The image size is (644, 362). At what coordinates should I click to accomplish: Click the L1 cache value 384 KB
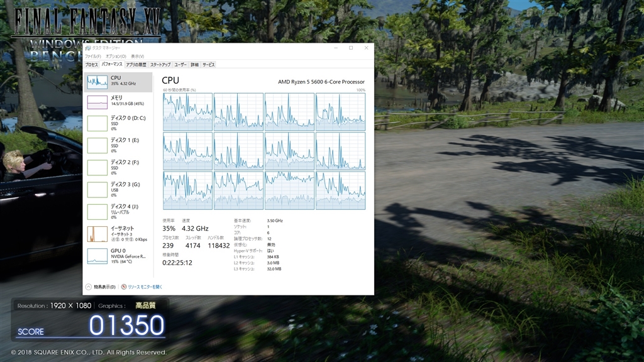(x=273, y=257)
